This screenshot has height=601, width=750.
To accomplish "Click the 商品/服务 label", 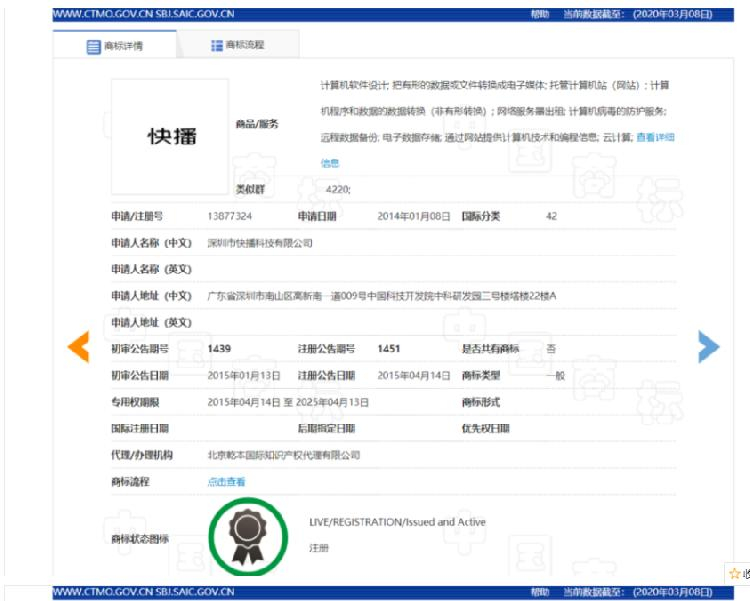I will pyautogui.click(x=257, y=124).
